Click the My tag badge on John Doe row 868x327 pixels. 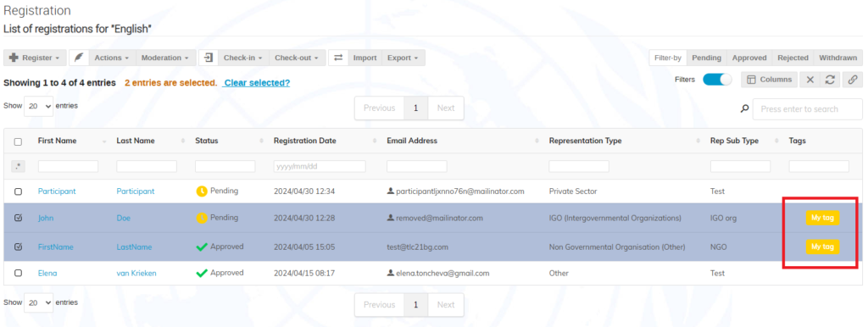822,218
